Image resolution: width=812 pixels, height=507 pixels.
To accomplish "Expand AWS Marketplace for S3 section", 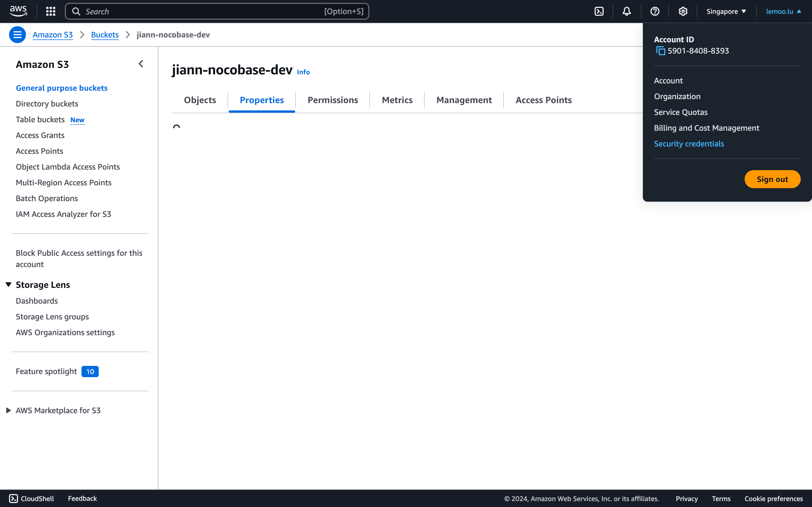I will point(9,410).
